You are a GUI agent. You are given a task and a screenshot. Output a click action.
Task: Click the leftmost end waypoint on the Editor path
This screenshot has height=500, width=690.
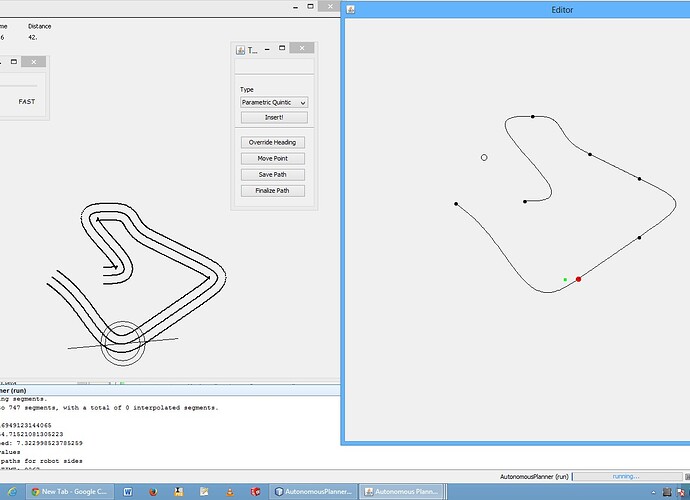coord(456,204)
